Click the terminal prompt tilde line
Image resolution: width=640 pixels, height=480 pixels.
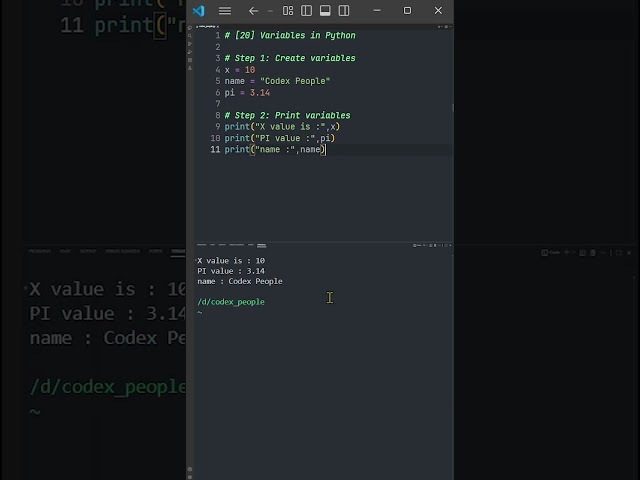200,313
